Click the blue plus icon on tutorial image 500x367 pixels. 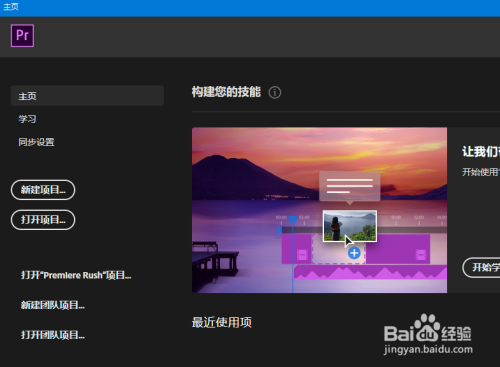click(x=354, y=253)
